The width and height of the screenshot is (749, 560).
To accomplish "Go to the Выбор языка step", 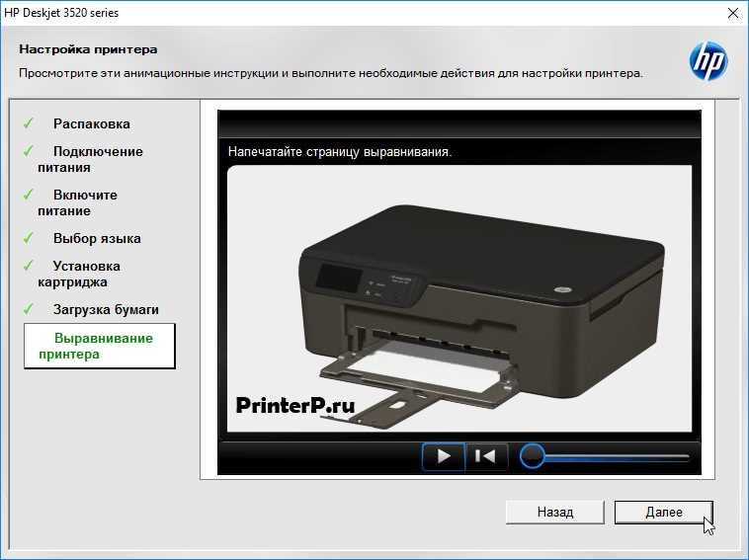I will (x=97, y=239).
